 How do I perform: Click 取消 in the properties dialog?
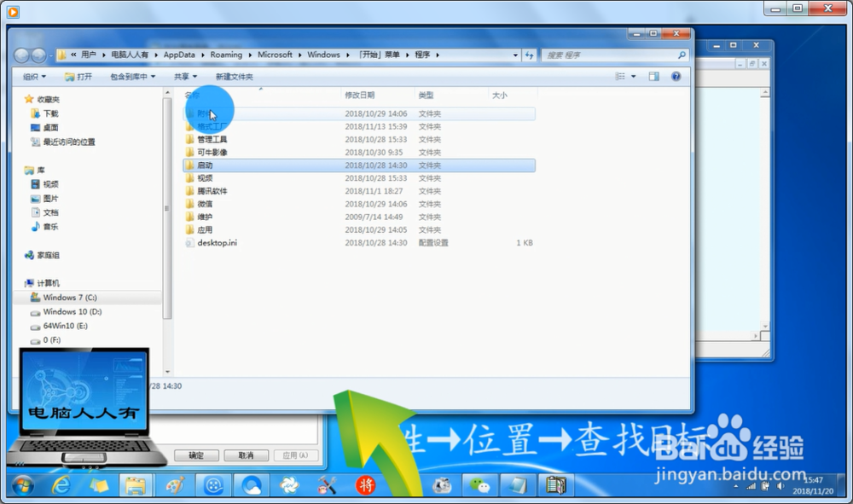tap(246, 455)
